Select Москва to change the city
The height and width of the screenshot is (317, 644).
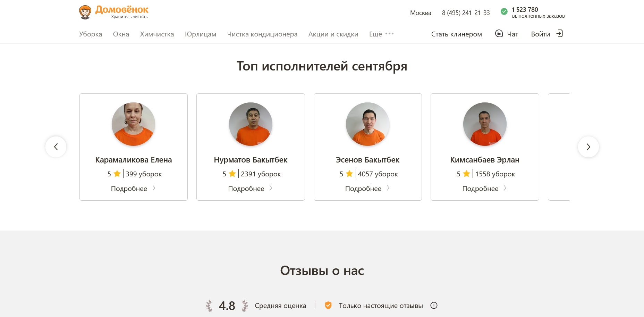[420, 12]
